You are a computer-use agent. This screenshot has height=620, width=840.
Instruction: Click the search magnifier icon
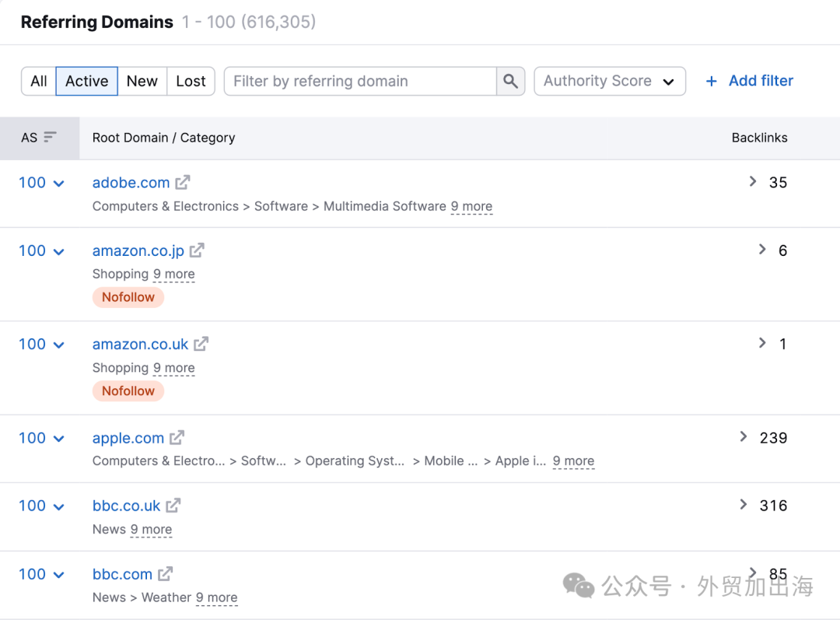(510, 81)
